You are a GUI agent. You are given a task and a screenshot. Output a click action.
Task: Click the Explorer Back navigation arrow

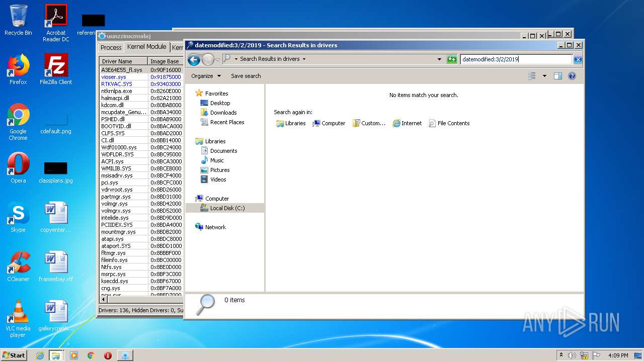point(194,59)
